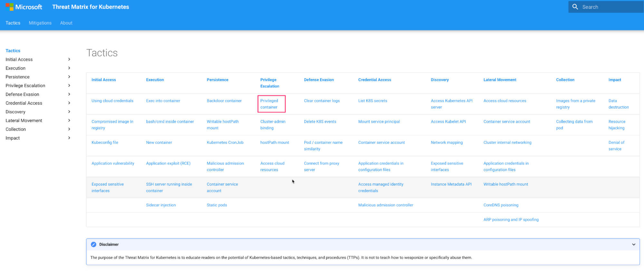The height and width of the screenshot is (271, 644).
Task: Expand Credential Access chevron in sidebar
Action: 69,103
